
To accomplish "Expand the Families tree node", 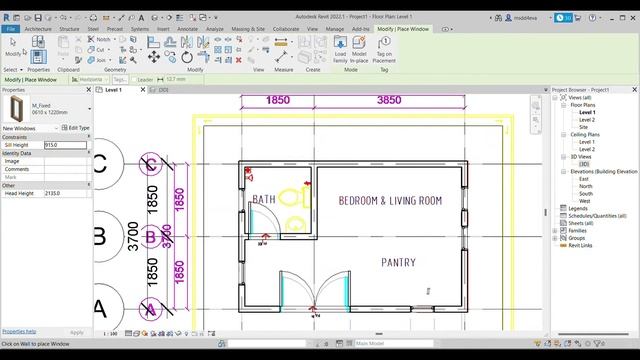I will (555, 231).
